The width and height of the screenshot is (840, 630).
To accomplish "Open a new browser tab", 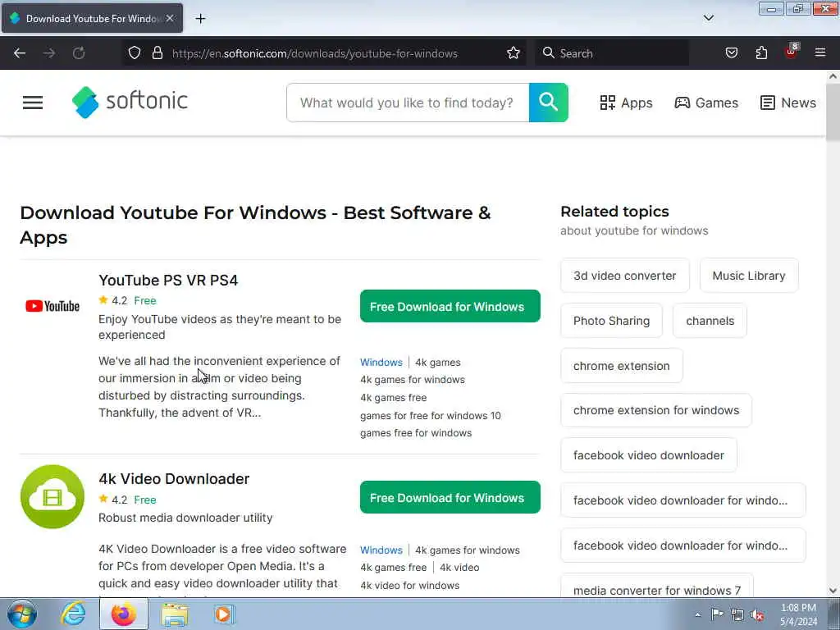I will pos(200,19).
